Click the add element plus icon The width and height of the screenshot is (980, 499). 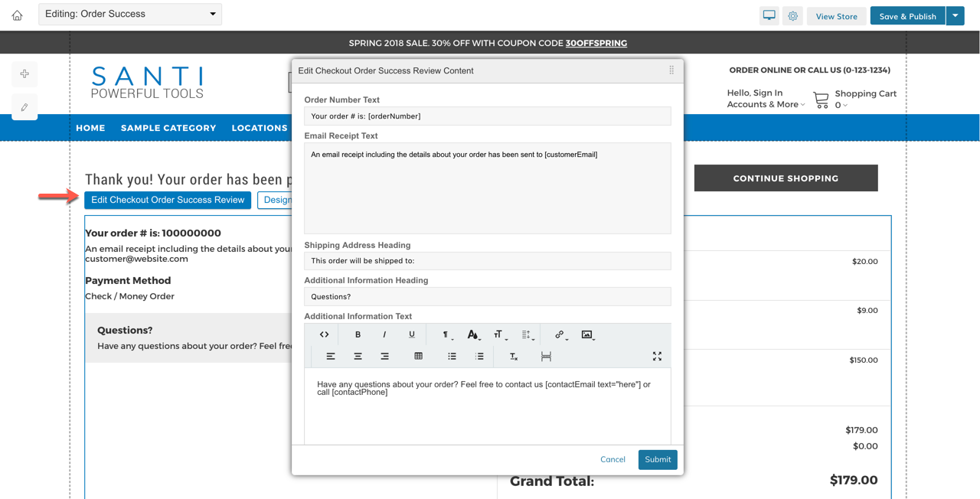(x=24, y=73)
